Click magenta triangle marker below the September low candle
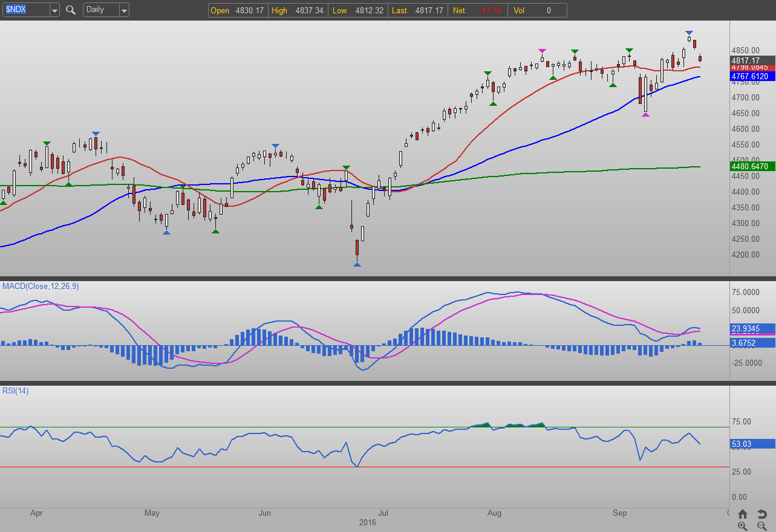 coord(645,114)
